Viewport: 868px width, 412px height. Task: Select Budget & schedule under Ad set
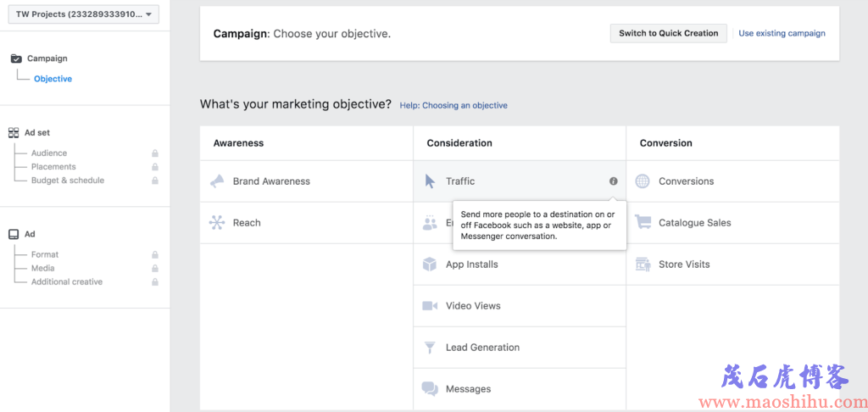tap(68, 181)
